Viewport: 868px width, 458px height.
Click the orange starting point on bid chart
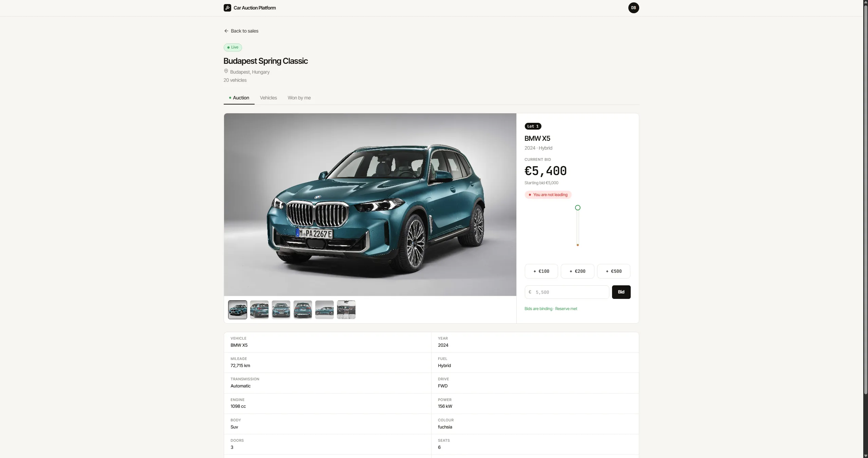(x=577, y=245)
